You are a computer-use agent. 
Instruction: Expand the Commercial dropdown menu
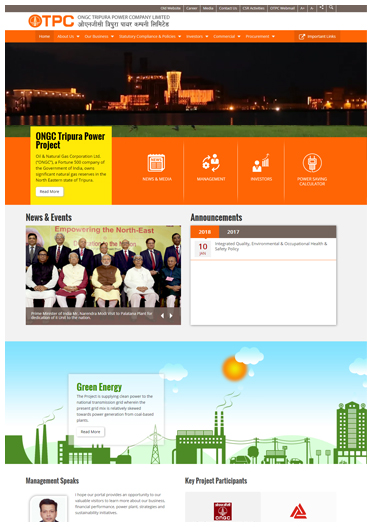[227, 36]
